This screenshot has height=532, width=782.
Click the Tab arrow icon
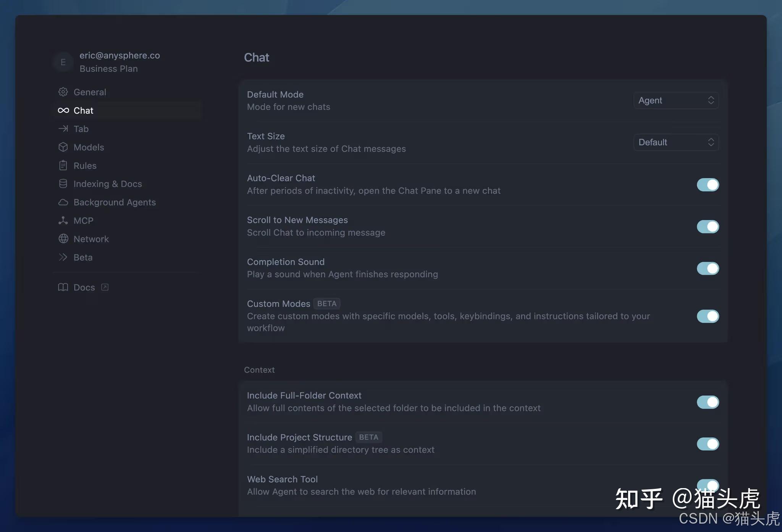[x=63, y=129]
